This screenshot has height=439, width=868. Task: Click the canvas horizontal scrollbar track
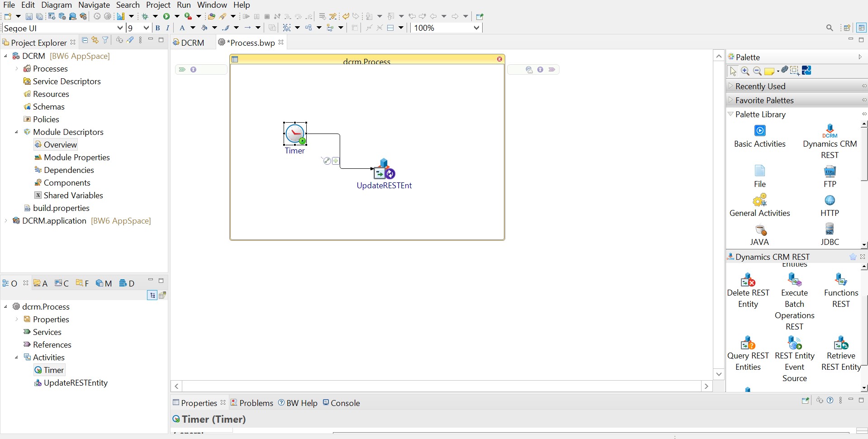(x=441, y=386)
